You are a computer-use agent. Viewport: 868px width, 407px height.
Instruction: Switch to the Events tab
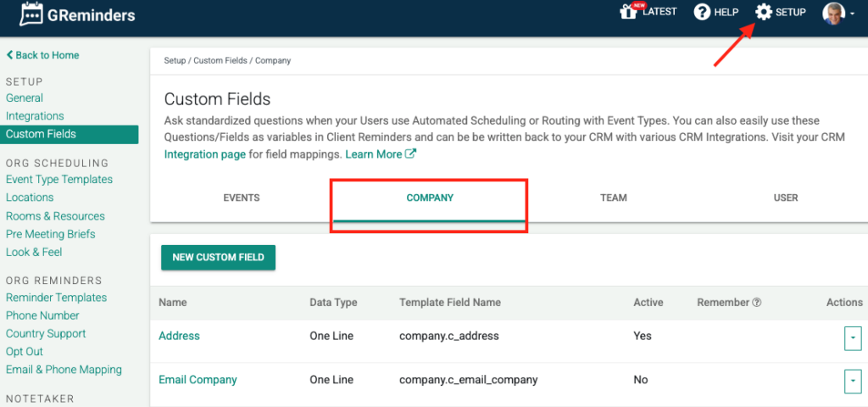point(242,198)
